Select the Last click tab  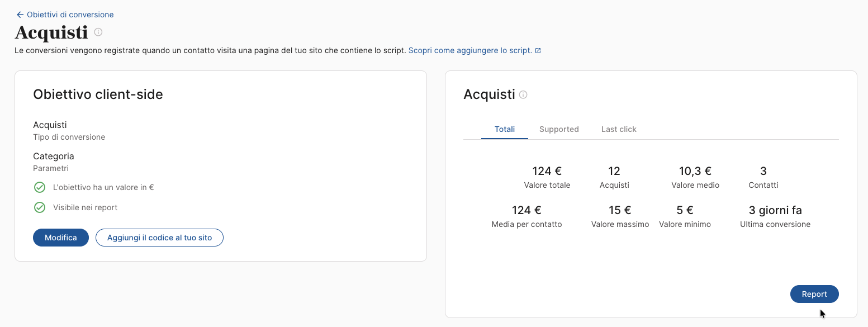tap(619, 129)
